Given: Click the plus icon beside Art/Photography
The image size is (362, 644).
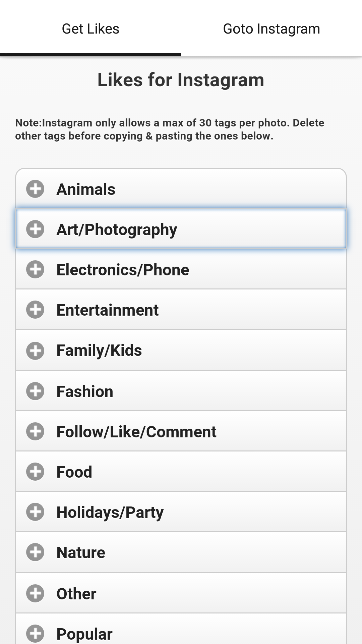Looking at the screenshot, I should (35, 229).
